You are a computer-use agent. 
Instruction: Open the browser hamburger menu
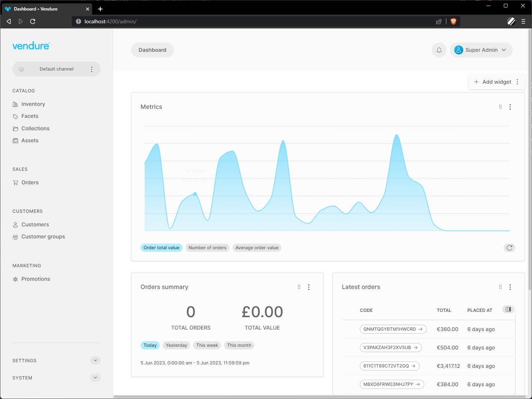[523, 21]
